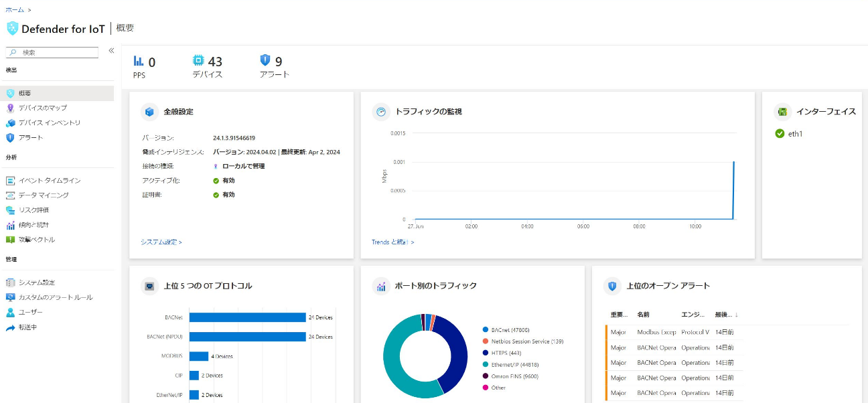Click the Netbios Session Service (139) legend
Screen dimensions: 868x403
click(522, 341)
